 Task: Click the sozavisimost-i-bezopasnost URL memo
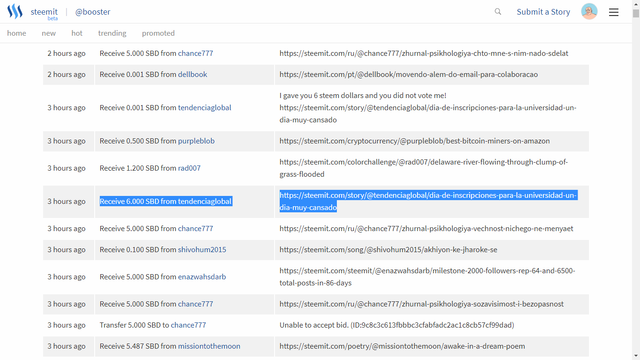[421, 304]
